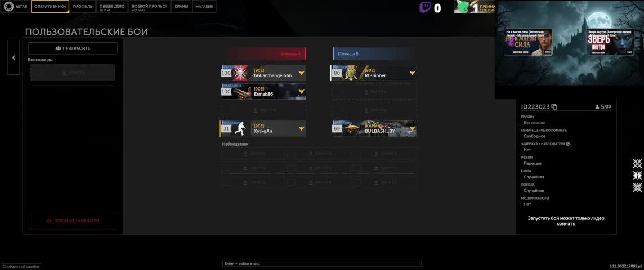
Task: Click the running figure avatar of Xyli-gAn
Action: click(239, 128)
